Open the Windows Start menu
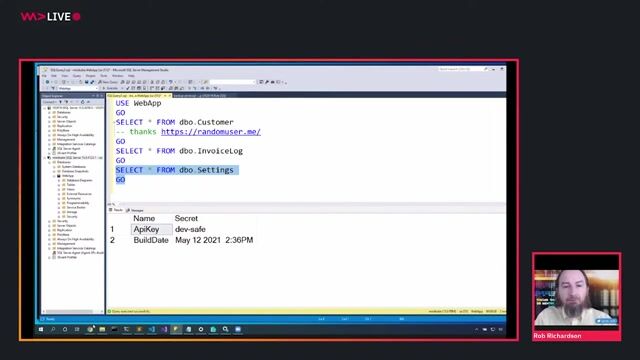This screenshot has width=640, height=360. pyautogui.click(x=41, y=329)
